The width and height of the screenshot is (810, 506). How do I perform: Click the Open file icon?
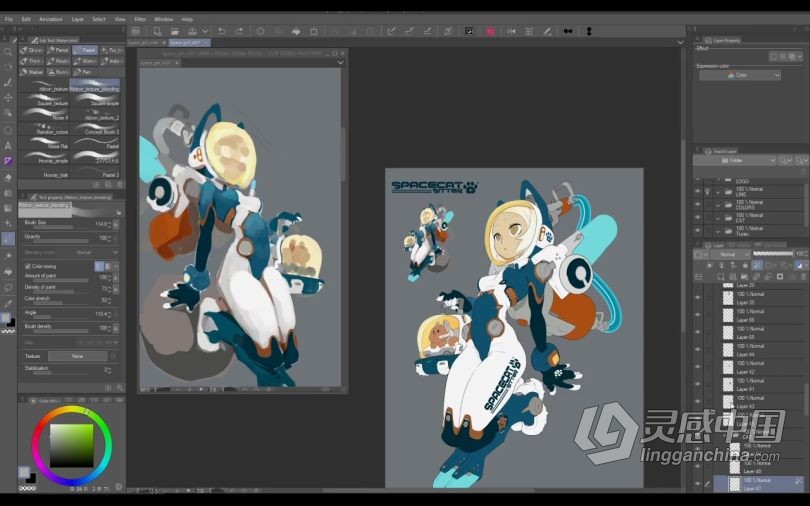(x=175, y=31)
